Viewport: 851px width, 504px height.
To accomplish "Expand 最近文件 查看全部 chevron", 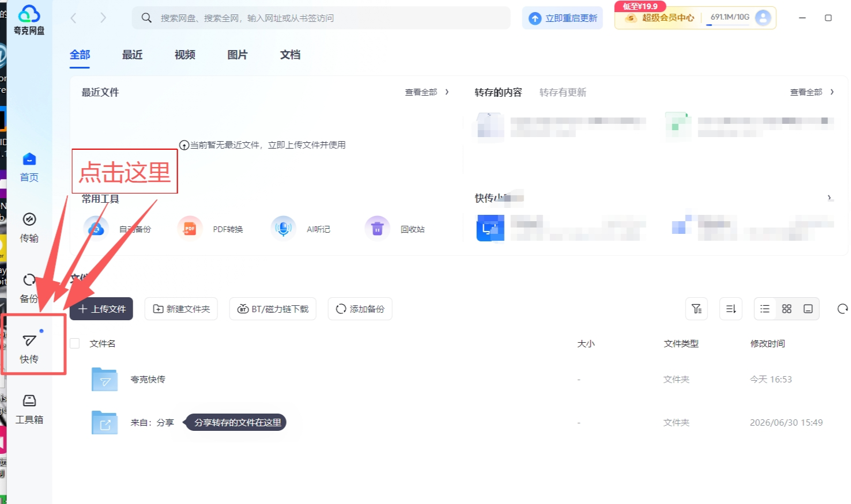I will (x=447, y=92).
